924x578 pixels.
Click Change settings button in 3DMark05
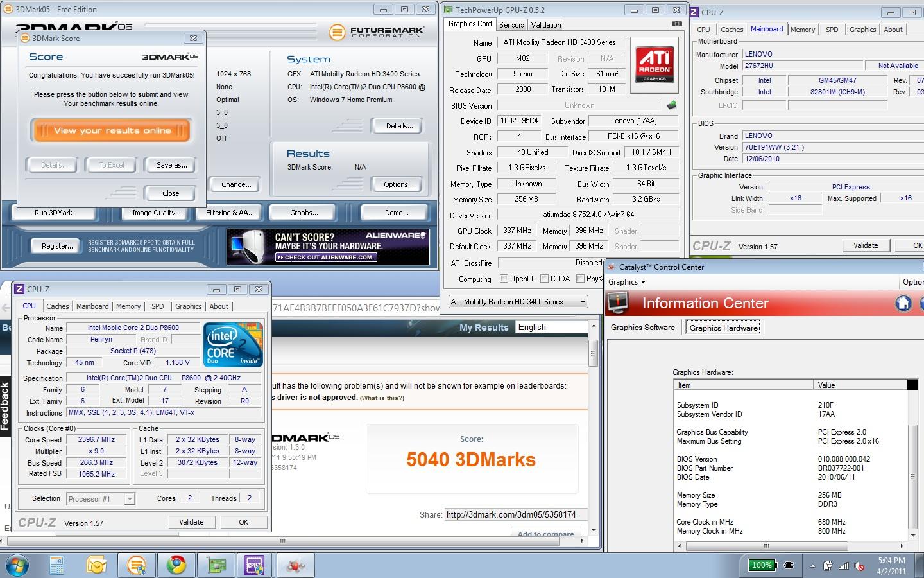coord(236,184)
